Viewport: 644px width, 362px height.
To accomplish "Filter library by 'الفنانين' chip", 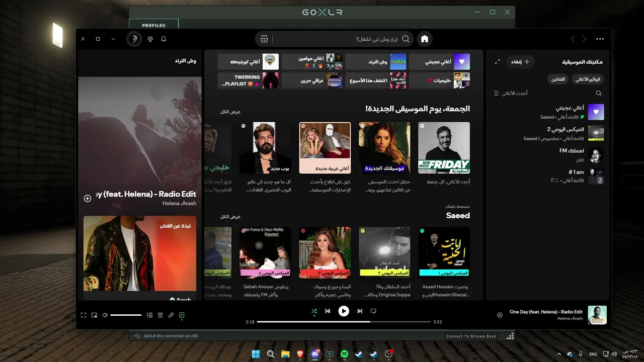I will coord(558,79).
